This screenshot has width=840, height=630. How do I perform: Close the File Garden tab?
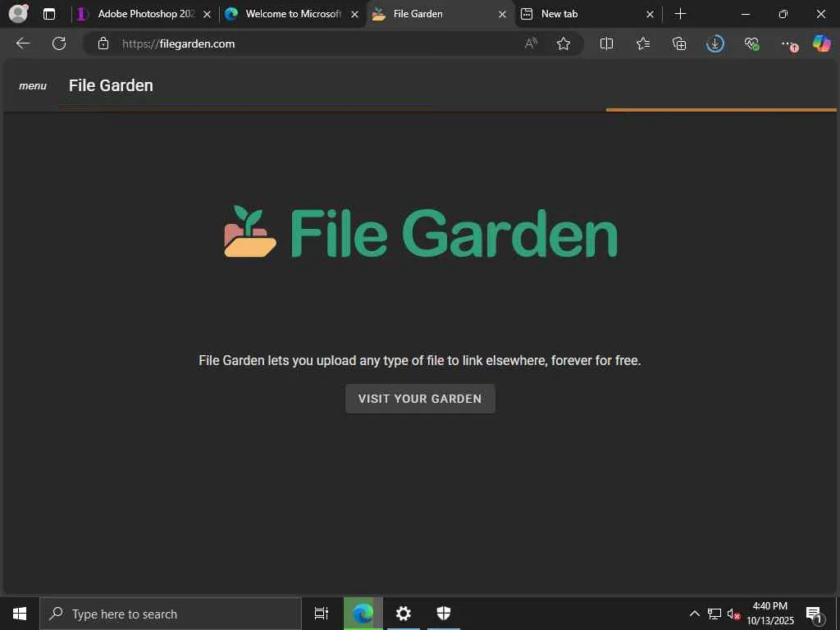click(x=503, y=15)
